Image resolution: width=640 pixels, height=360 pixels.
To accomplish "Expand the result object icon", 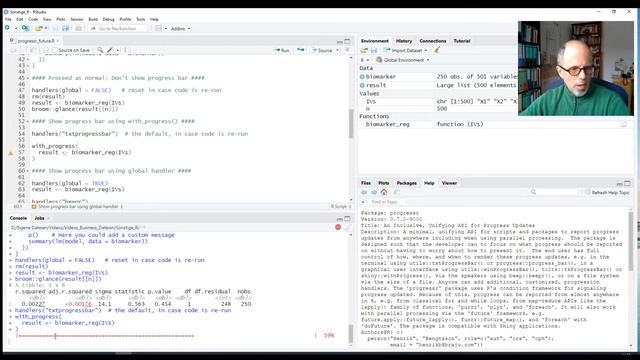I will (362, 85).
